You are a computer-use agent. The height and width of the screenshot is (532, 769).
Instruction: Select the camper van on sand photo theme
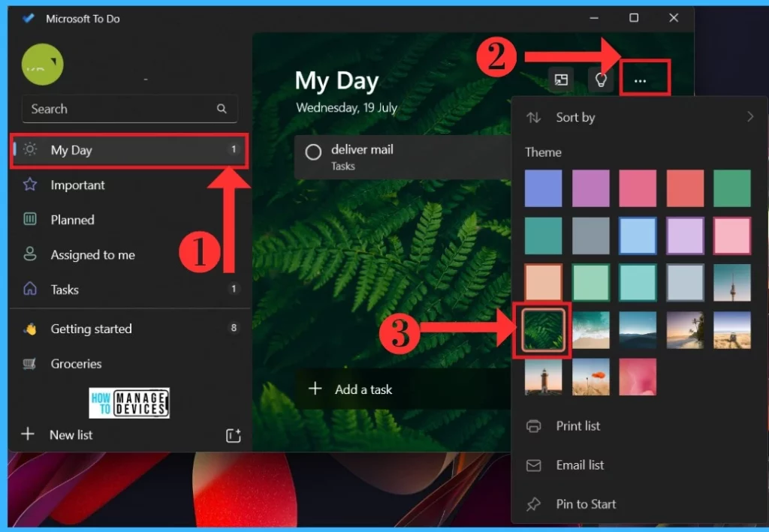(731, 330)
